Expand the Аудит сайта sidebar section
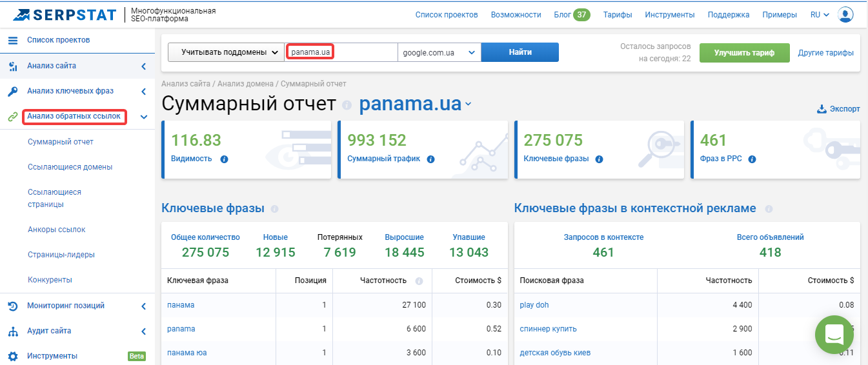Screen dimensions: 868x365 point(143,331)
